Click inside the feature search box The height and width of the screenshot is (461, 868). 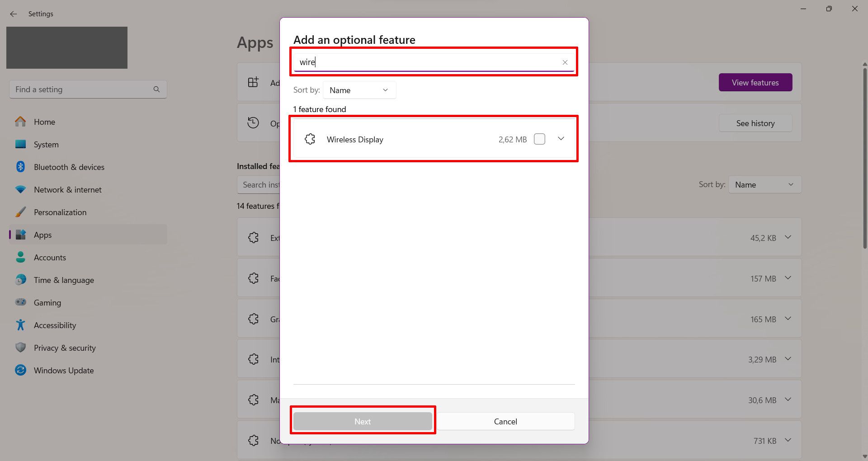click(425, 62)
